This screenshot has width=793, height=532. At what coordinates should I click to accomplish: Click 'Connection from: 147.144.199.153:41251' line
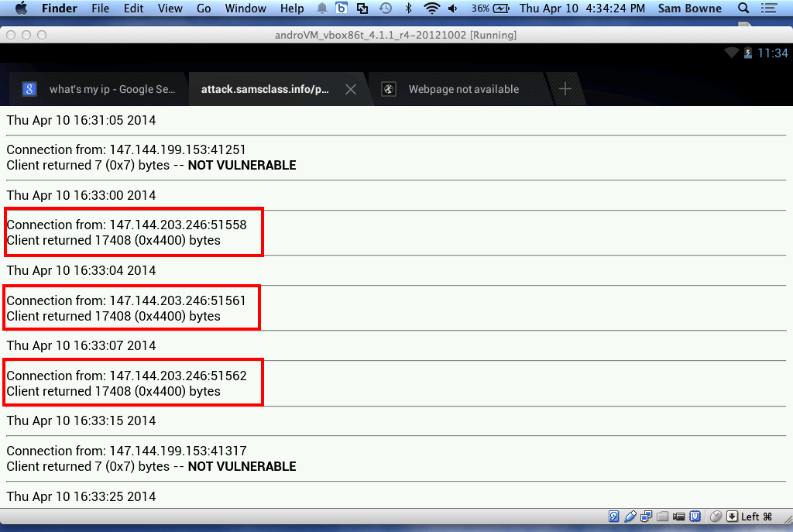coord(126,149)
